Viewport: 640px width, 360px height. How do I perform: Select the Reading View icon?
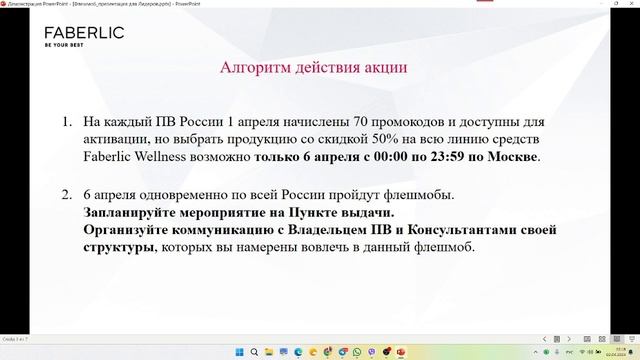pos(617,339)
